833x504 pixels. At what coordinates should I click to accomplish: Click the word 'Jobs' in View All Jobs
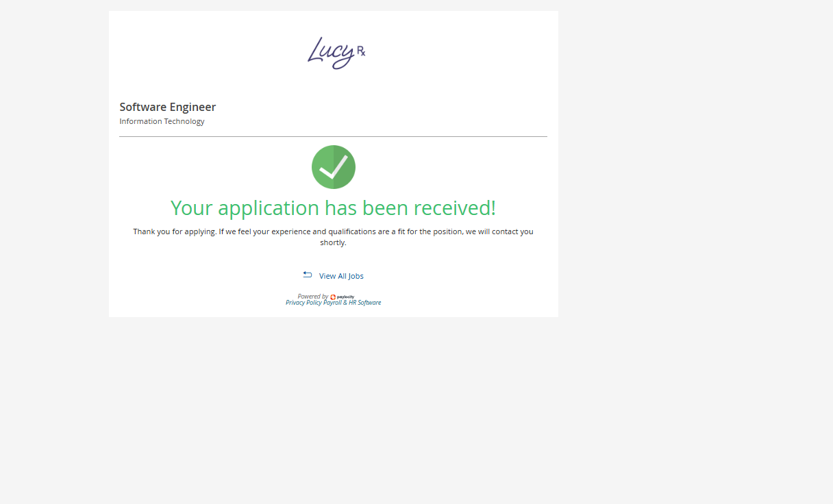click(356, 276)
